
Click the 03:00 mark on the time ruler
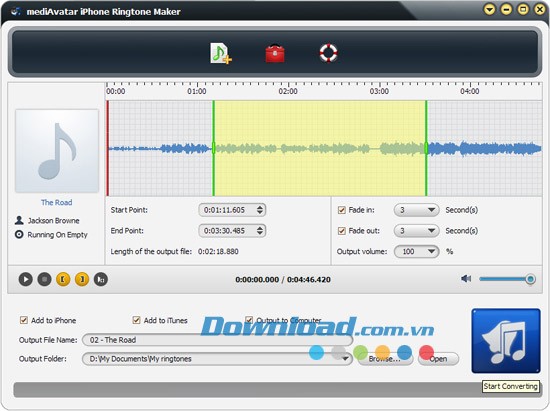[x=379, y=91]
